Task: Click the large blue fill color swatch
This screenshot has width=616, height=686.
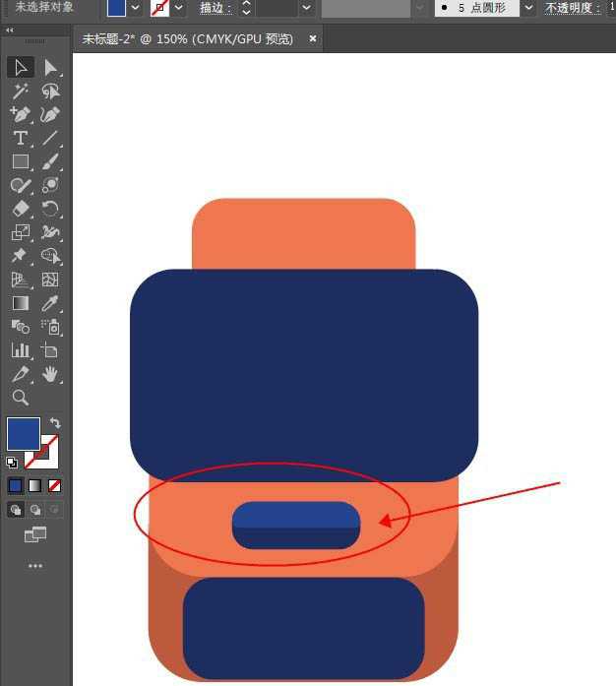Action: [x=24, y=434]
